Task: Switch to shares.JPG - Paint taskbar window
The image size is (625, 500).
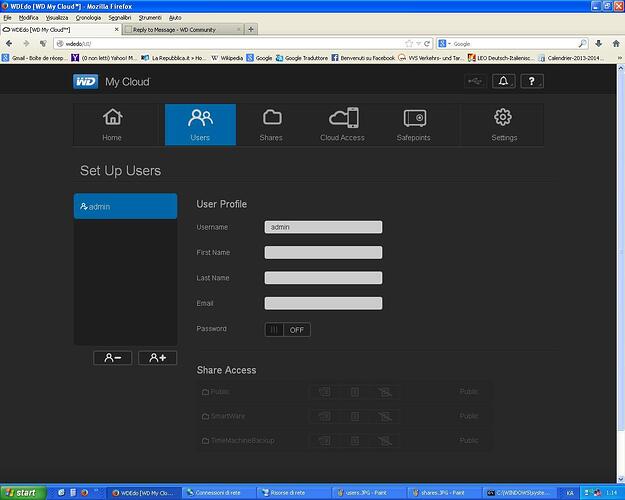Action: click(x=443, y=493)
